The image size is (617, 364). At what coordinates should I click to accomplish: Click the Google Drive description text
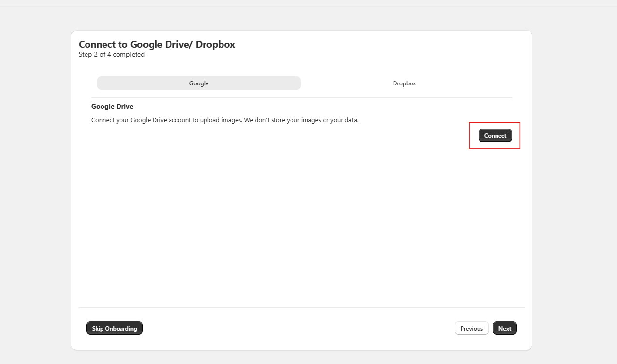[x=225, y=120]
